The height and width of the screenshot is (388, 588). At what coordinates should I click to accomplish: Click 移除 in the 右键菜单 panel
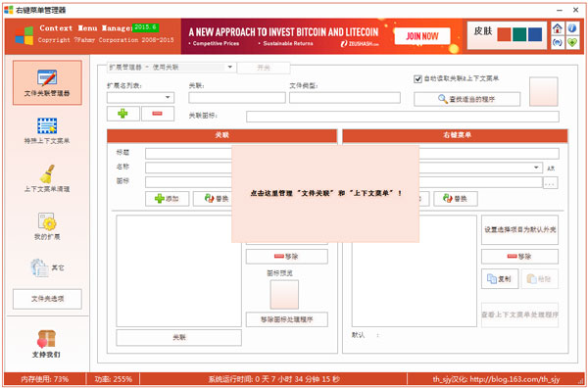(x=519, y=257)
